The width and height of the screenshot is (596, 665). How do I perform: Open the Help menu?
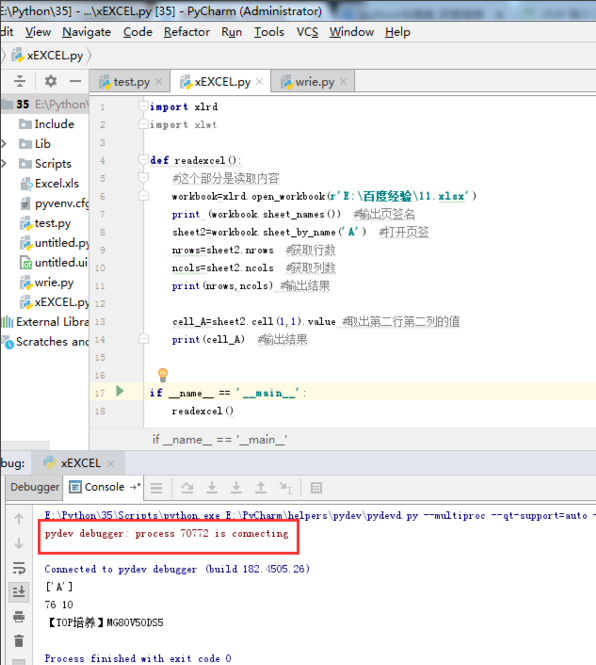(397, 32)
